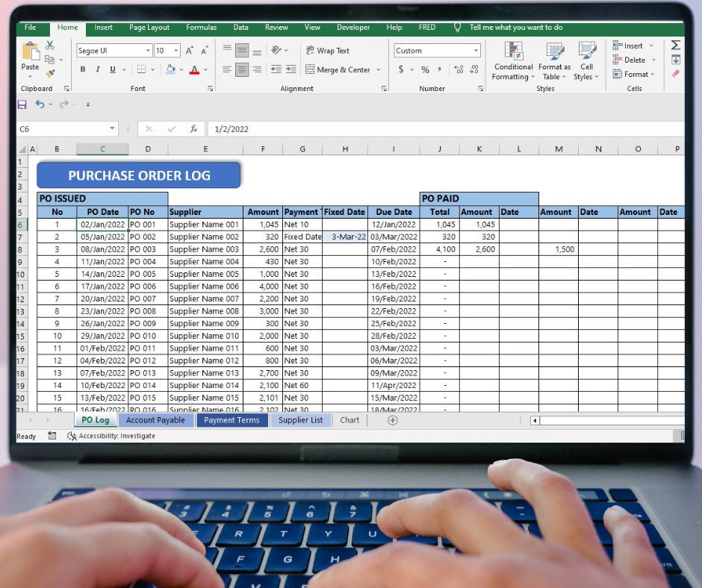
Task: Click the Format Painter brush icon
Action: (50, 73)
